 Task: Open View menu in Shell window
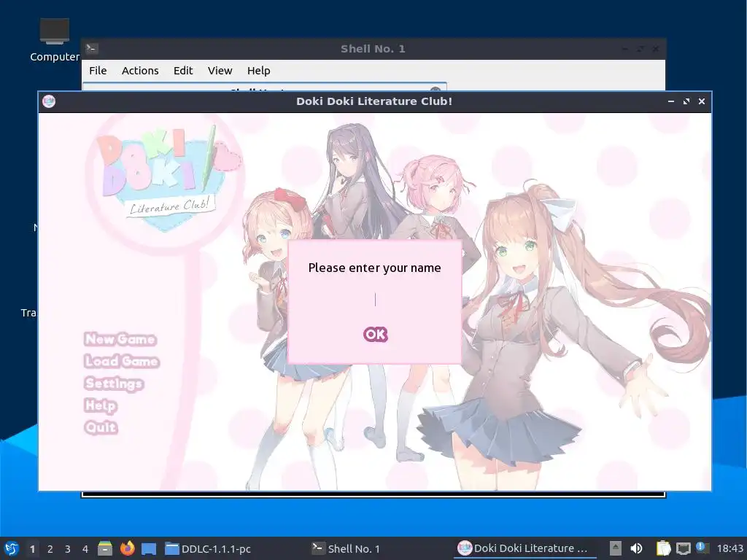point(220,71)
